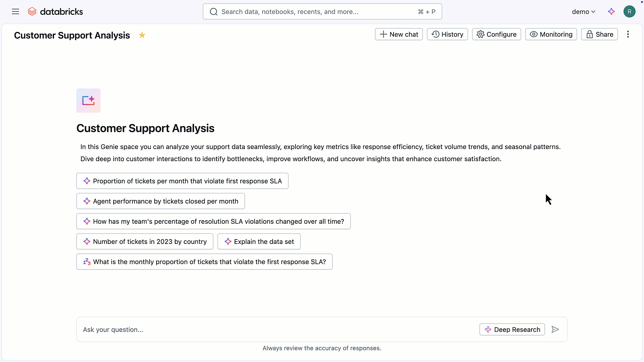Click the Ask your question input field

click(x=276, y=330)
